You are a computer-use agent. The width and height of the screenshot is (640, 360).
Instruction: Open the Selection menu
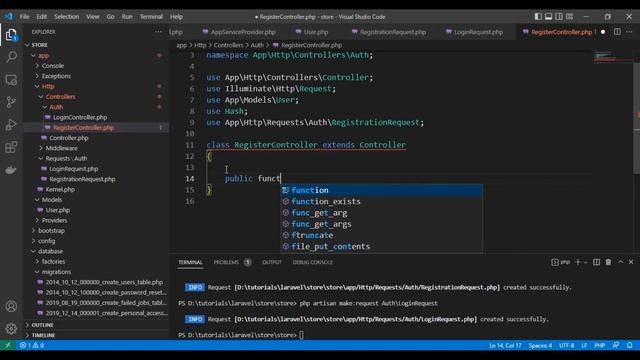[x=67, y=16]
